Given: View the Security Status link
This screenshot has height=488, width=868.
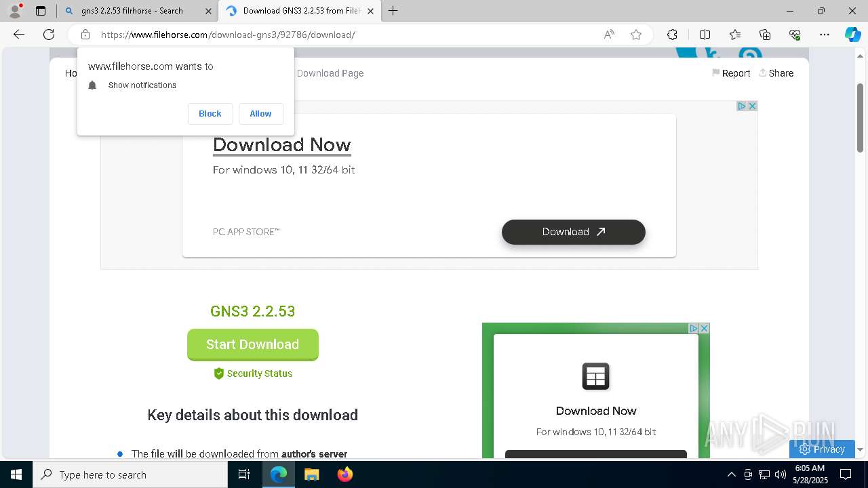Looking at the screenshot, I should pyautogui.click(x=253, y=373).
